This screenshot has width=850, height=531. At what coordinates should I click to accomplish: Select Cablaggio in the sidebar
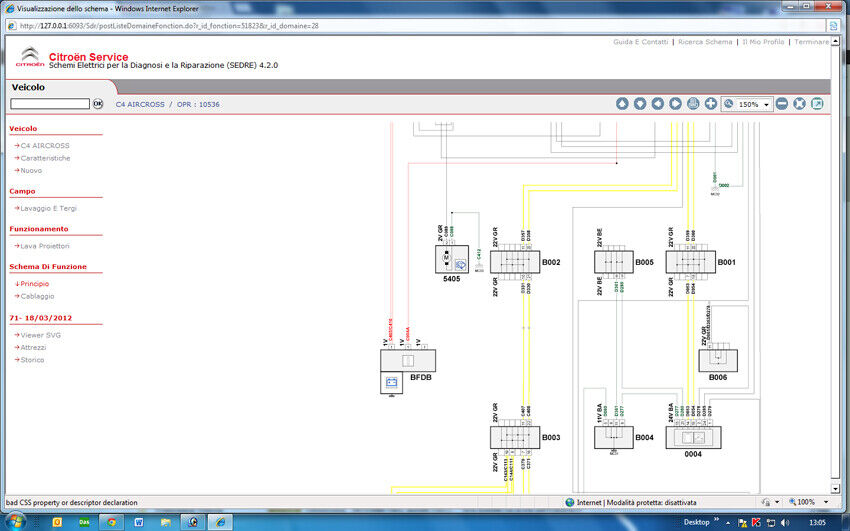tap(37, 296)
